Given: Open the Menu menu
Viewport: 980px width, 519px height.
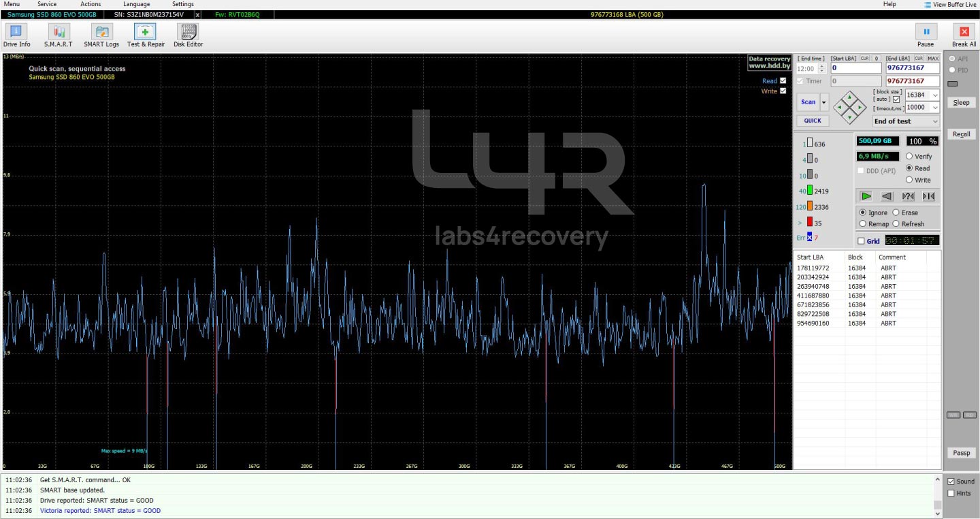Looking at the screenshot, I should click(12, 4).
